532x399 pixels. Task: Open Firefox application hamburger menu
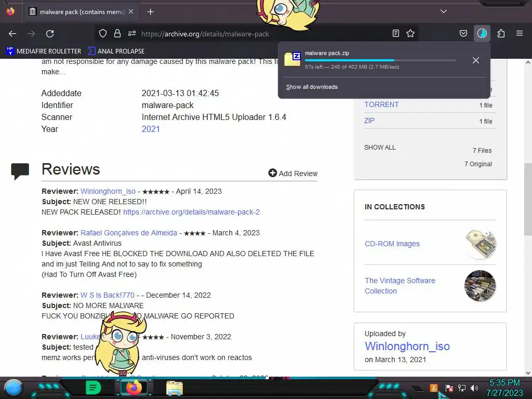[x=520, y=34]
